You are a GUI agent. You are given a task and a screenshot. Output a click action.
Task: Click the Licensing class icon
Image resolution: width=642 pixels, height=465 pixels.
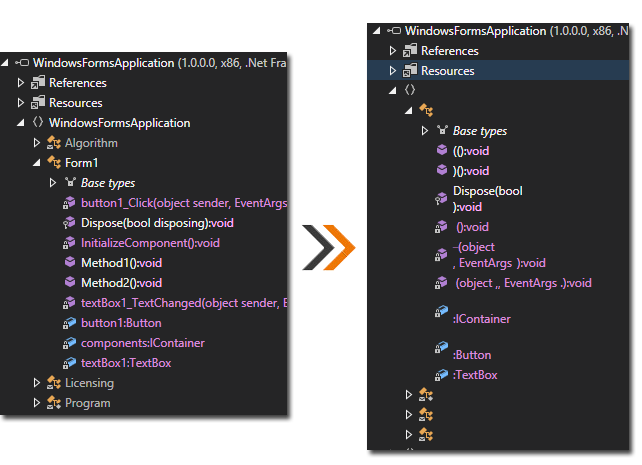(54, 383)
